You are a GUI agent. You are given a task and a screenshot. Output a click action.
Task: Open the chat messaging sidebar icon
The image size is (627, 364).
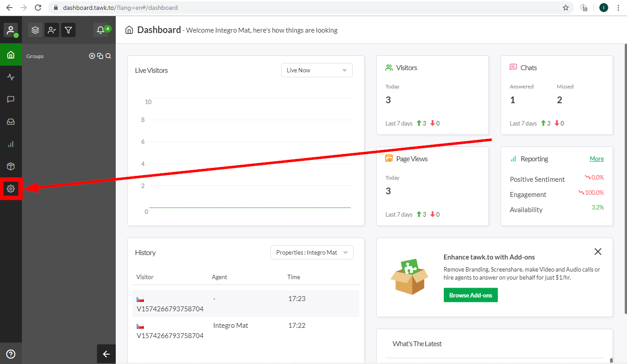tap(11, 100)
